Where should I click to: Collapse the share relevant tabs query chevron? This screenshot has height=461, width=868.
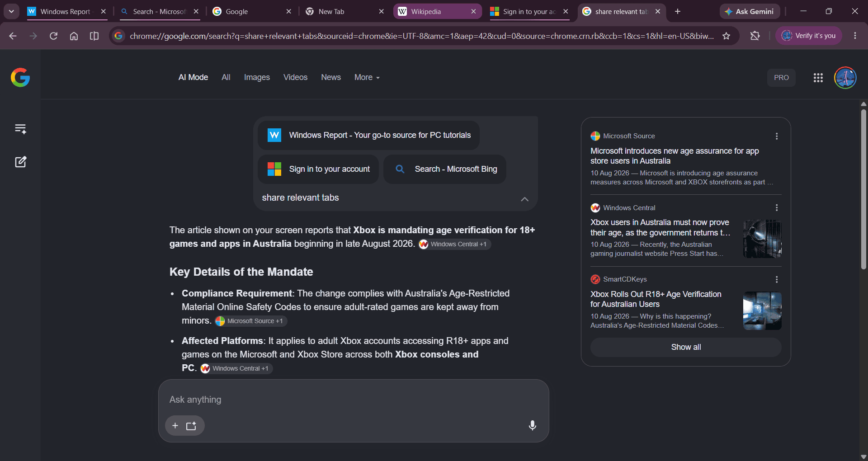(x=524, y=199)
